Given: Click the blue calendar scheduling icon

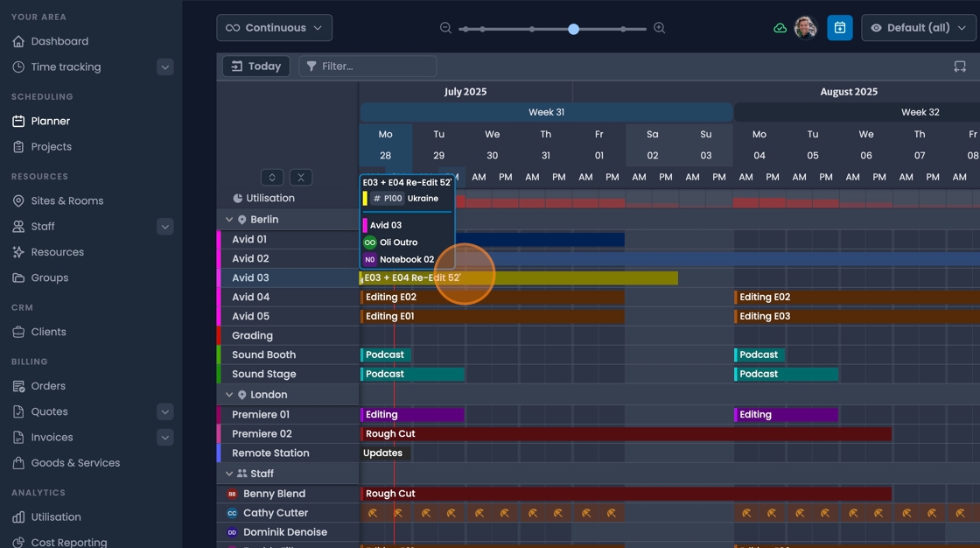Looking at the screenshot, I should click(x=840, y=27).
